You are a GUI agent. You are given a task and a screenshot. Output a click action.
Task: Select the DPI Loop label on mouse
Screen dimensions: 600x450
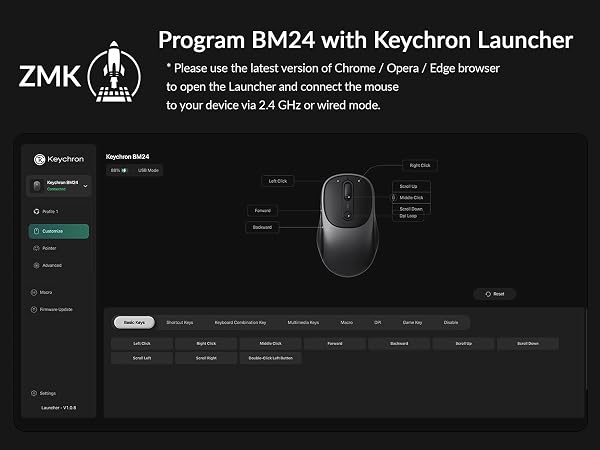tap(408, 216)
